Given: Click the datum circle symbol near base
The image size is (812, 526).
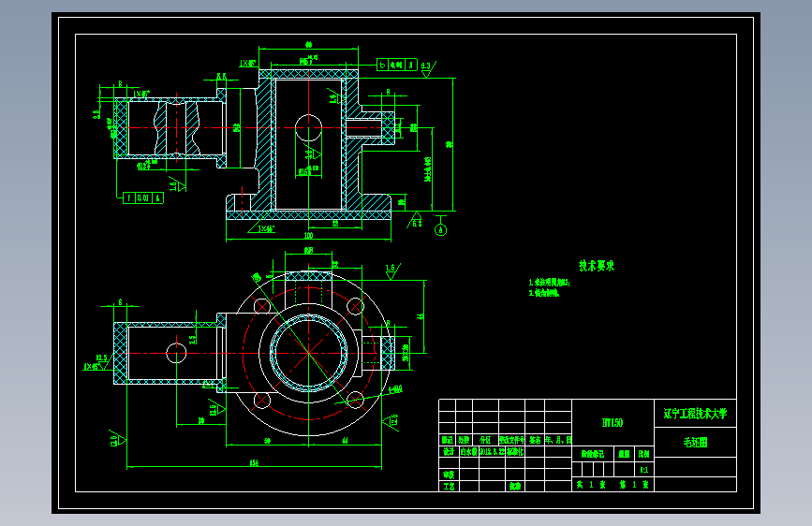Looking at the screenshot, I should pyautogui.click(x=441, y=229).
